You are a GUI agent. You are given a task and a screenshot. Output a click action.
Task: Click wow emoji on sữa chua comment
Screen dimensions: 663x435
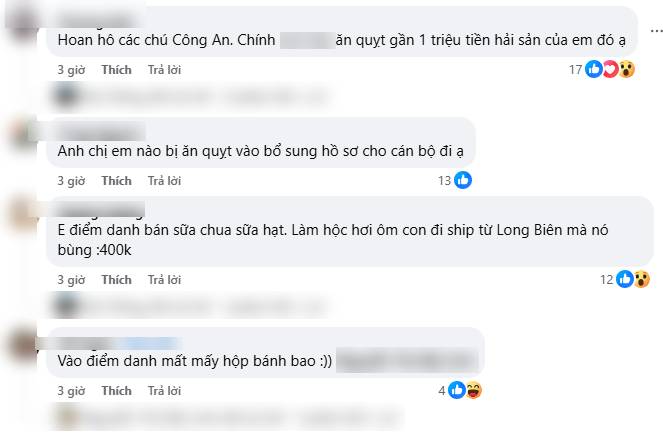point(641,279)
